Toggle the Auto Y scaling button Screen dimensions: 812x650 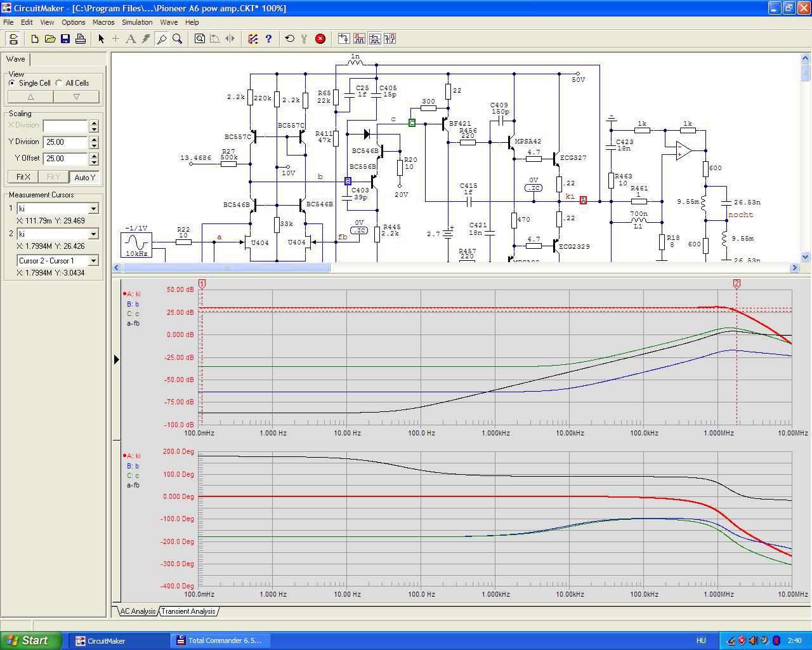(84, 177)
